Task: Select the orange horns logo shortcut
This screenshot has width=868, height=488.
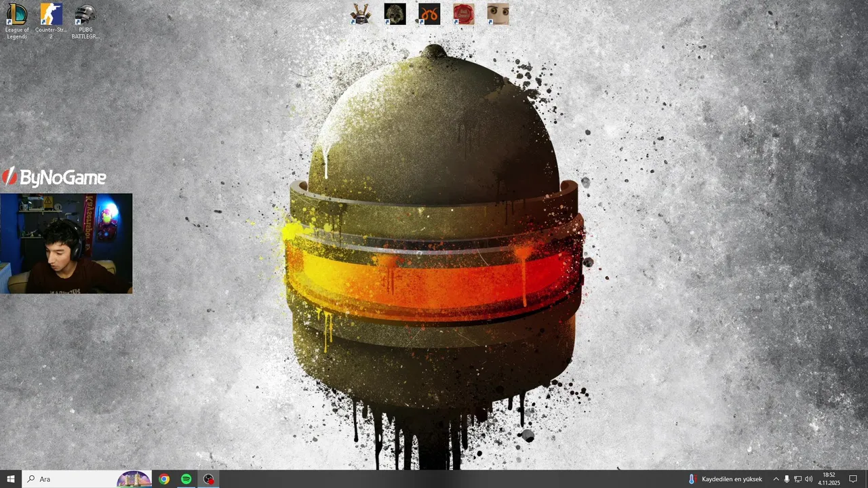Action: tap(429, 14)
